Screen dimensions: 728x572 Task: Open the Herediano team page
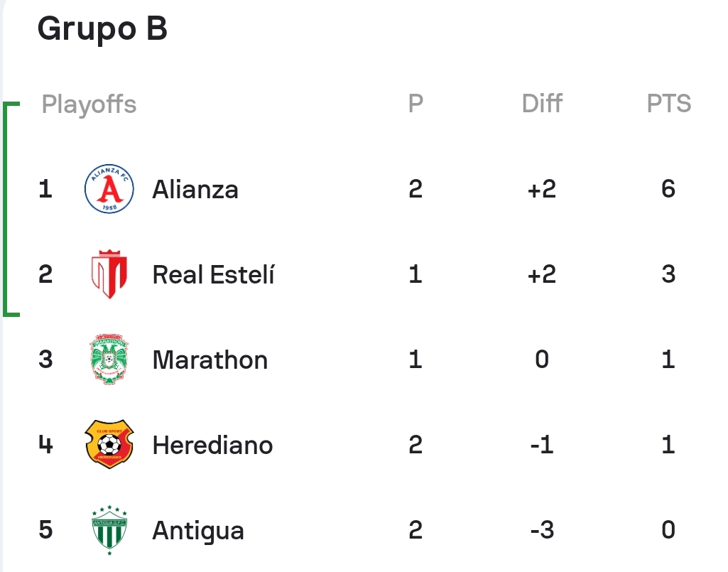coord(212,445)
